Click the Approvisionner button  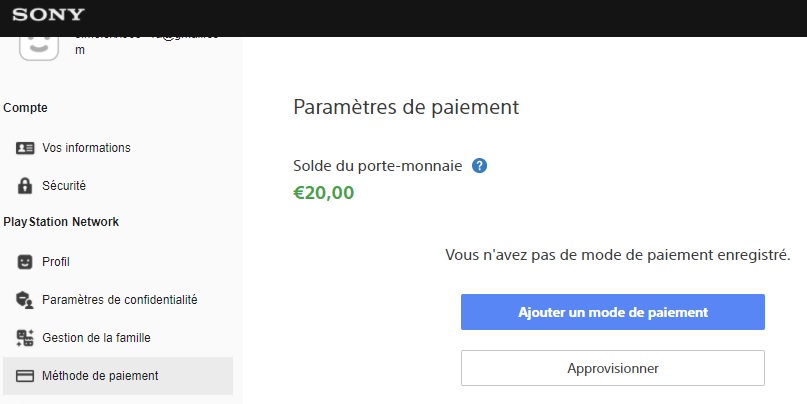tap(612, 368)
